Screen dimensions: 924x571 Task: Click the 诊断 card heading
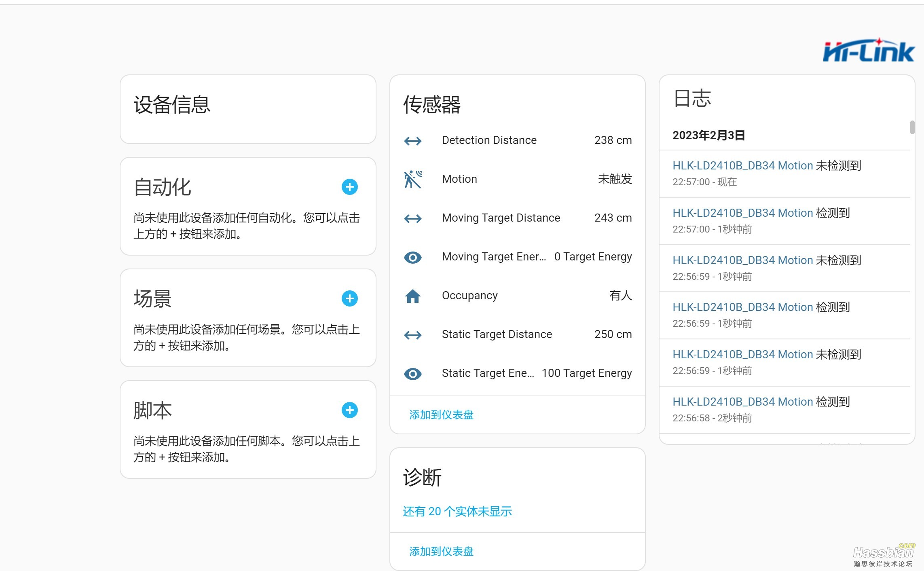click(x=422, y=478)
